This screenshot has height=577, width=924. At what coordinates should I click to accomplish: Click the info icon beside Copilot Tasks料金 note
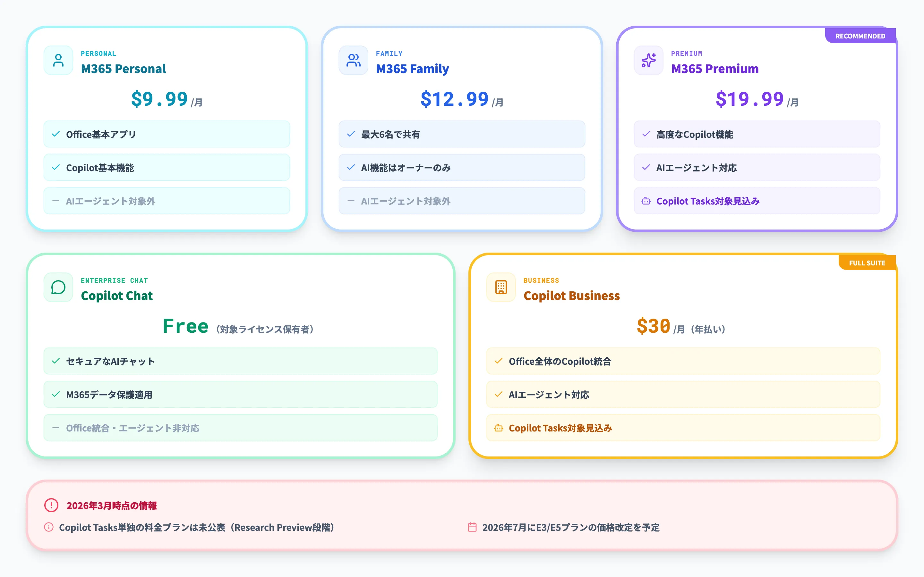pyautogui.click(x=49, y=528)
